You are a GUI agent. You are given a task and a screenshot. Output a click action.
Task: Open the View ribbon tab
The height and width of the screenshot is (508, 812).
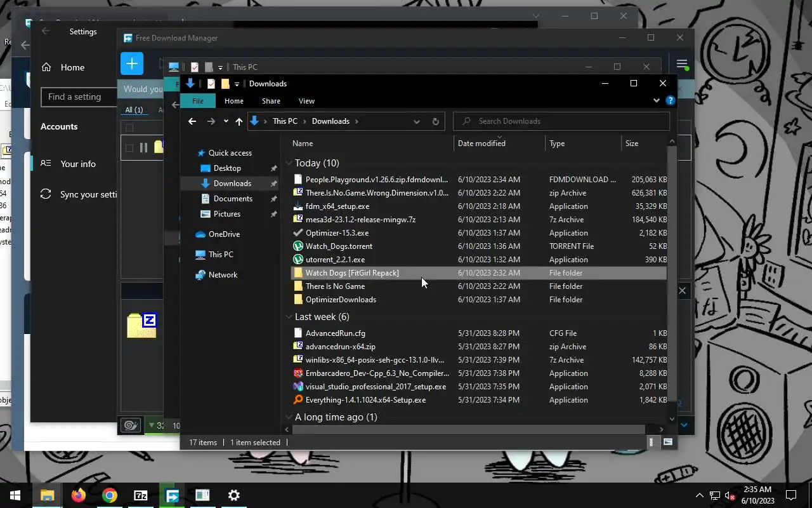(x=306, y=101)
